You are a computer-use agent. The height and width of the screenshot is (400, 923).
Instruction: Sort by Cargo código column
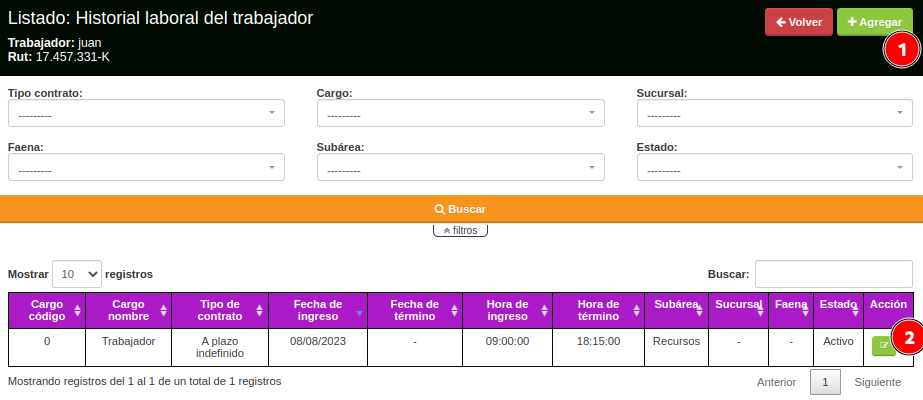pos(47,311)
